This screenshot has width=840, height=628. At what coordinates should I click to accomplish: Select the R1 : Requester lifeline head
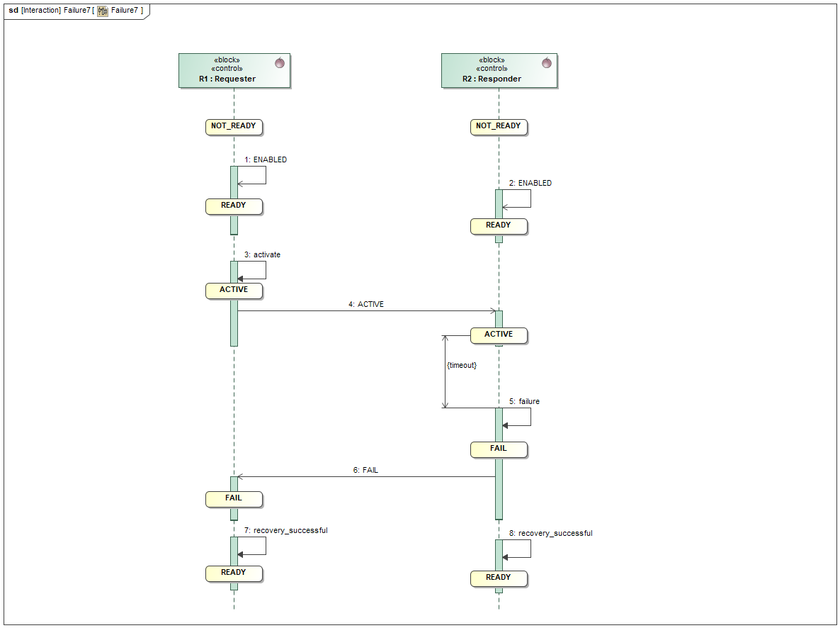click(234, 70)
